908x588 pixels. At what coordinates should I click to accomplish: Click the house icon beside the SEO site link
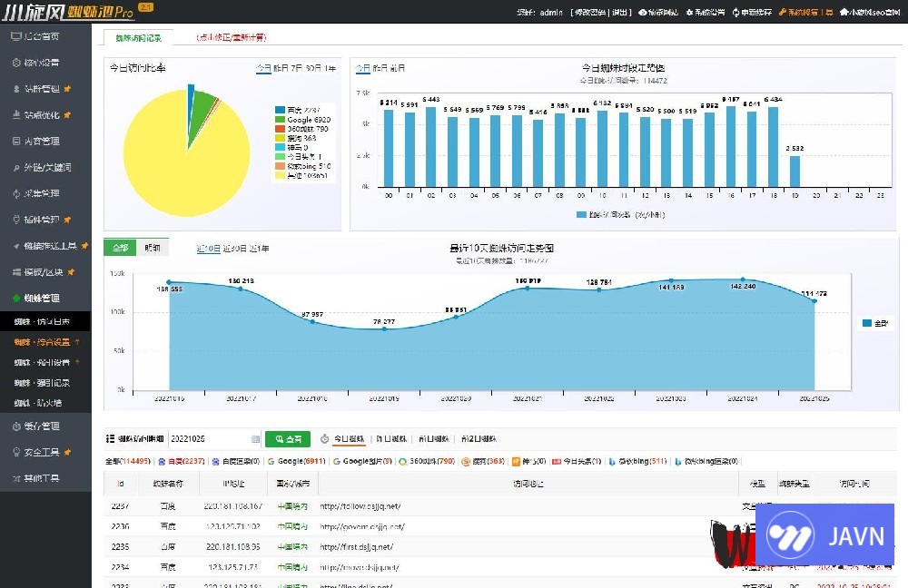tap(844, 13)
